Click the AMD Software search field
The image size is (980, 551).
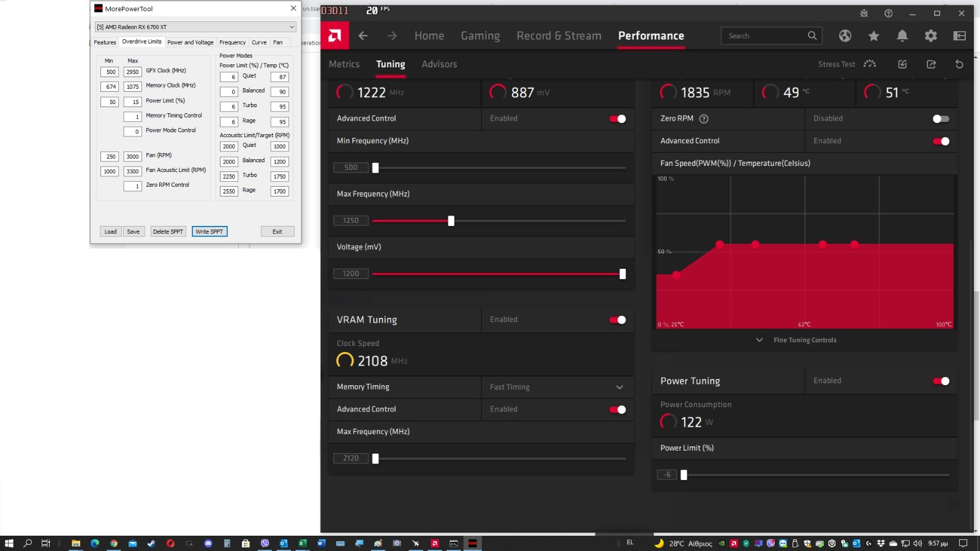pos(771,36)
